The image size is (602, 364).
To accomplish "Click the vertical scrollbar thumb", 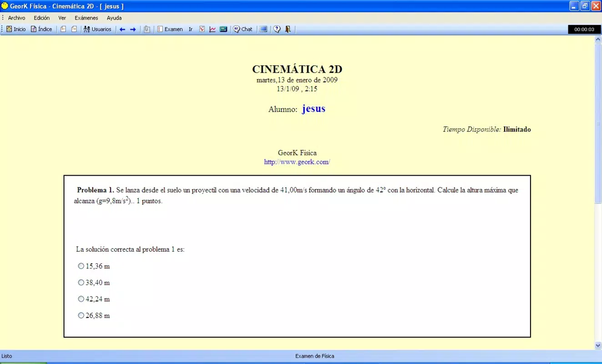I will (x=598, y=123).
